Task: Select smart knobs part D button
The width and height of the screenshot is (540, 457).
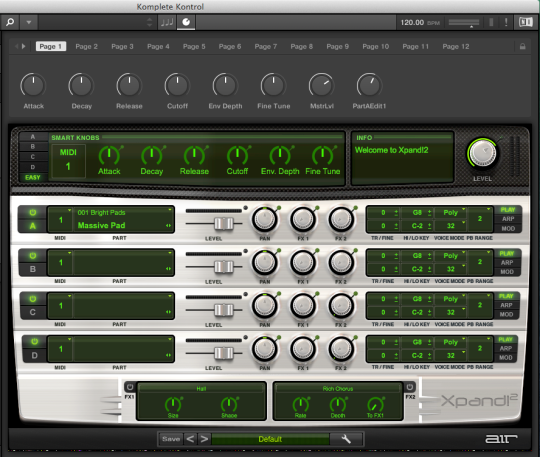Action: point(33,167)
